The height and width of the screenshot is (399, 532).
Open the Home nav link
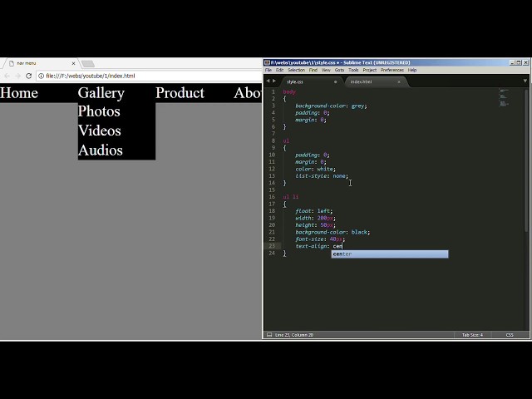19,93
